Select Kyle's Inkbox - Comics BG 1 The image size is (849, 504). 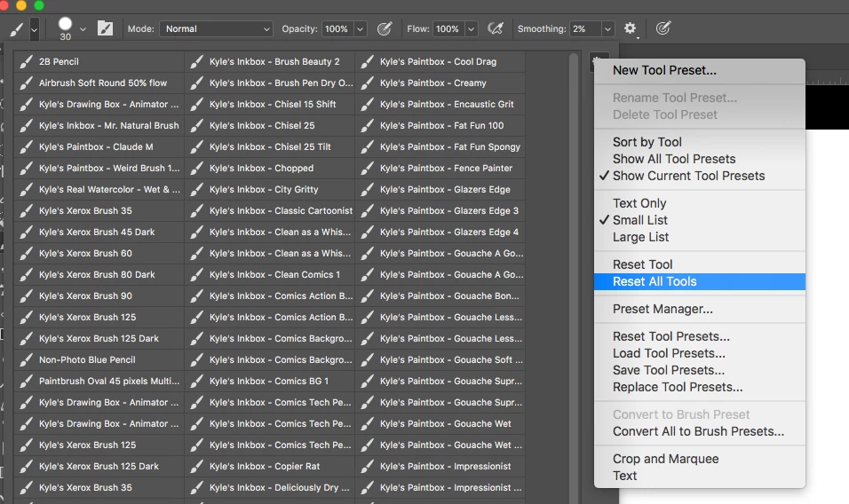pos(270,382)
